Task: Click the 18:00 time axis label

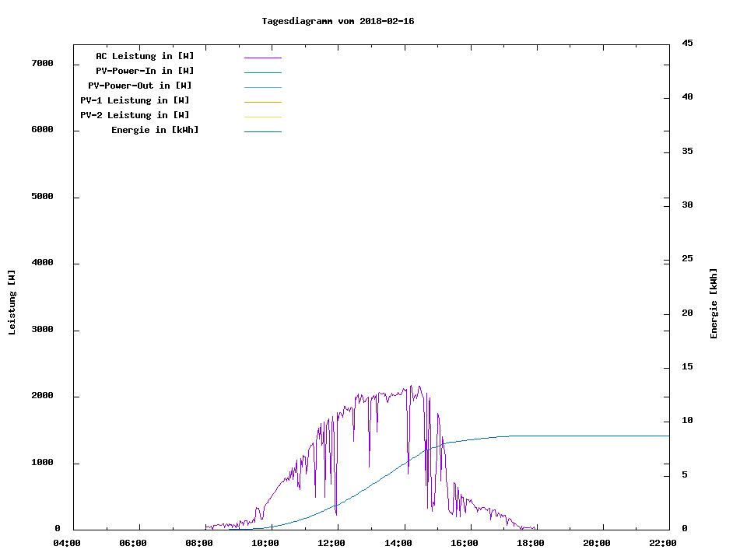Action: [531, 544]
